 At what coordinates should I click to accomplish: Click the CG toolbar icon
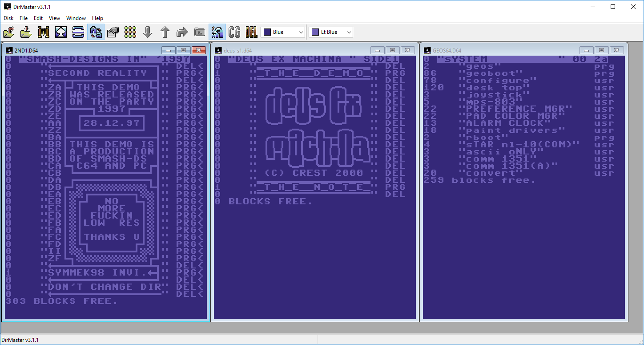point(234,32)
